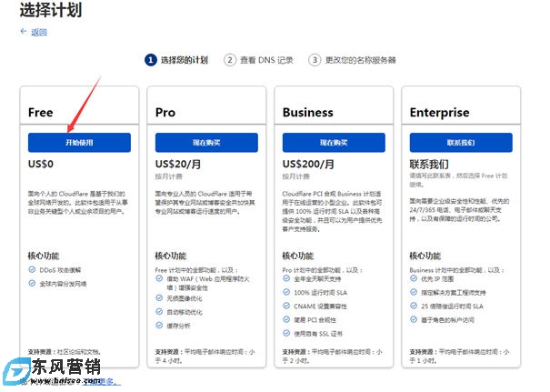
Task: Click the US$200/月 price
Action: tap(308, 165)
